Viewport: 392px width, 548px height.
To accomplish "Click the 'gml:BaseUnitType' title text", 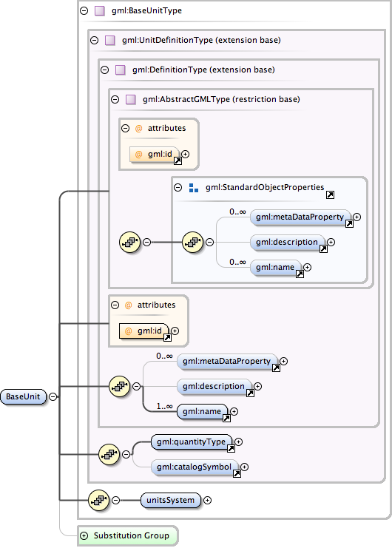I will tap(146, 11).
